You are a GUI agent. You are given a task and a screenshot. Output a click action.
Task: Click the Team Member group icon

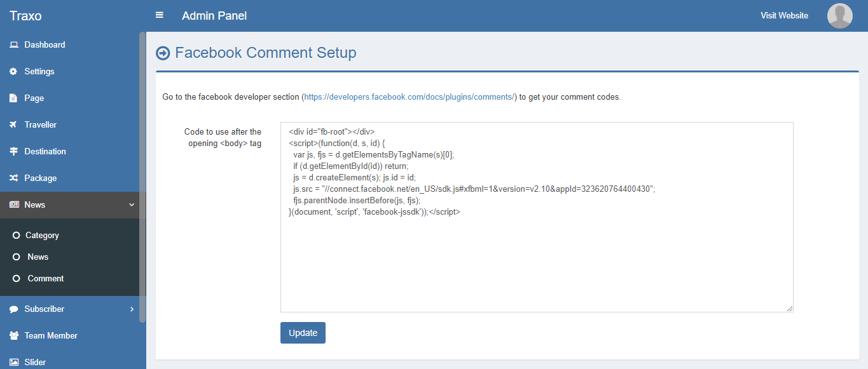(13, 336)
